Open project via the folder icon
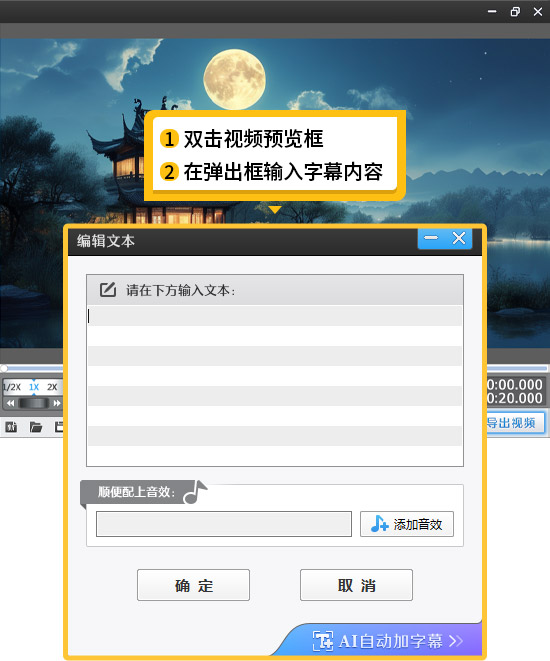This screenshot has width=550, height=661. pyautogui.click(x=36, y=427)
